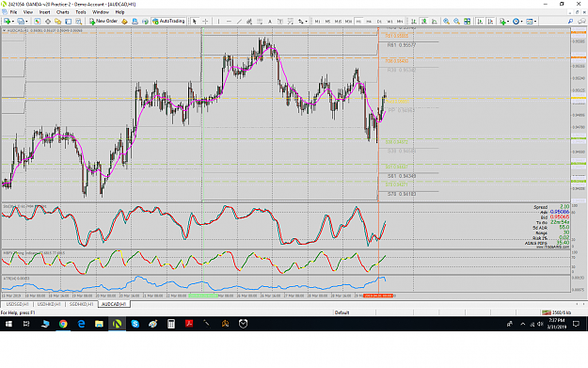The height and width of the screenshot is (368, 588).
Task: Open the Window menu
Action: click(101, 12)
